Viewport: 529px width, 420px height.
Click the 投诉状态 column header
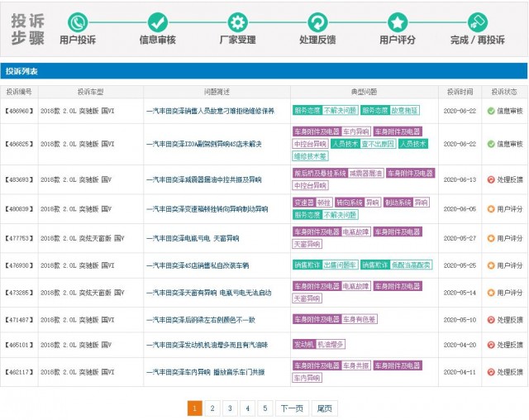coord(504,92)
